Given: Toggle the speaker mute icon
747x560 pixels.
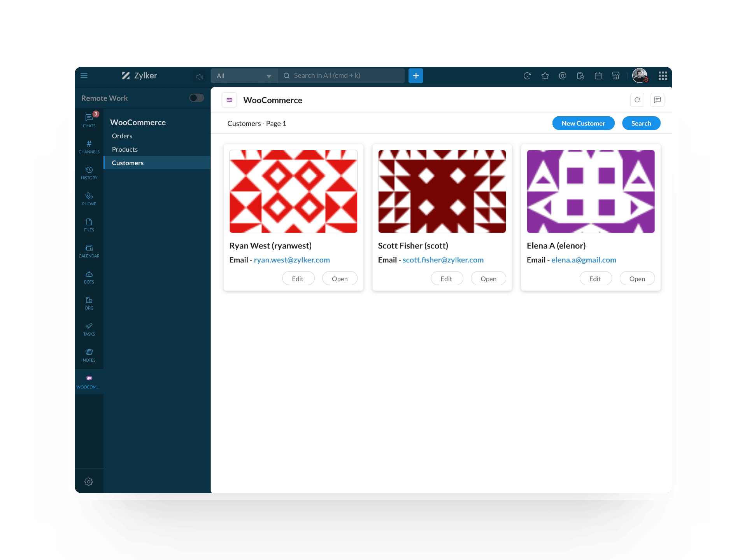Looking at the screenshot, I should 199,77.
